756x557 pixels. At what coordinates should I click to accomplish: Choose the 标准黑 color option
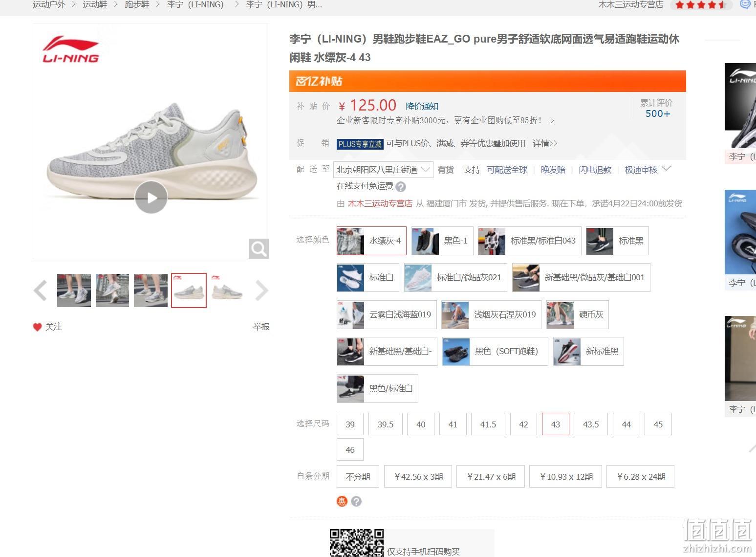[x=617, y=241]
